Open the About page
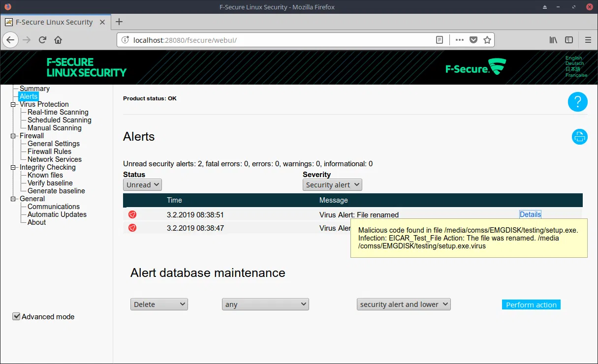 tap(37, 222)
